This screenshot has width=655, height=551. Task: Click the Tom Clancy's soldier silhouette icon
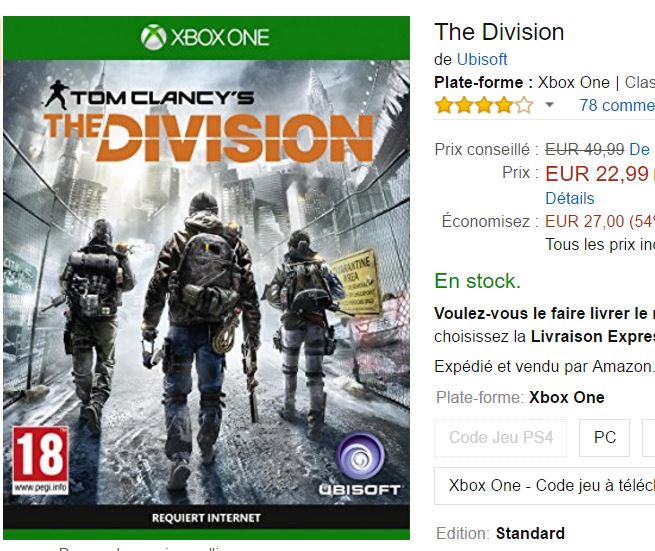click(57, 95)
